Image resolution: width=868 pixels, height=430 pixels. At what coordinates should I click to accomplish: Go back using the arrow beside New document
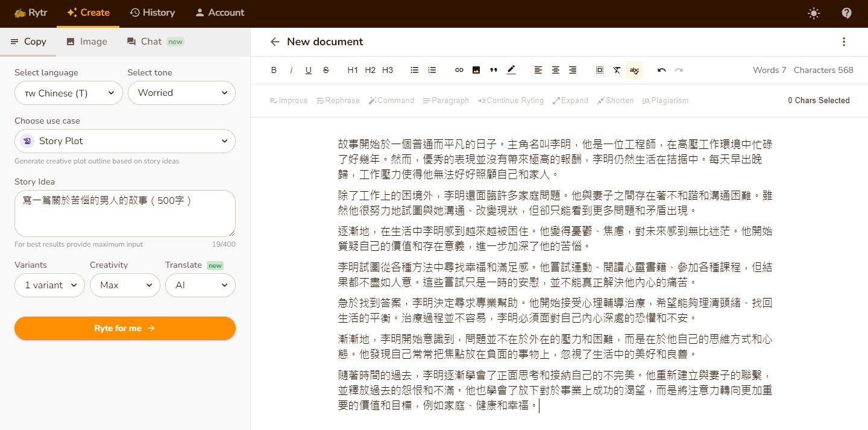click(x=275, y=42)
